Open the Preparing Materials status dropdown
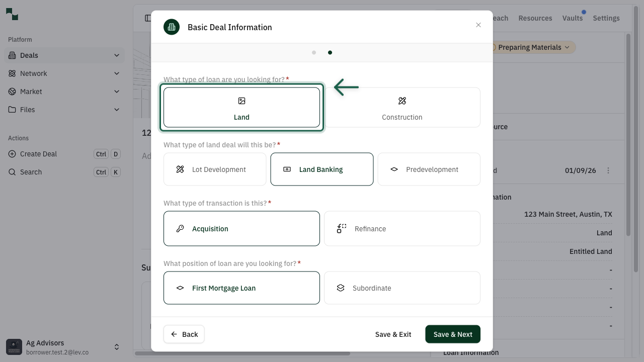 click(x=531, y=47)
